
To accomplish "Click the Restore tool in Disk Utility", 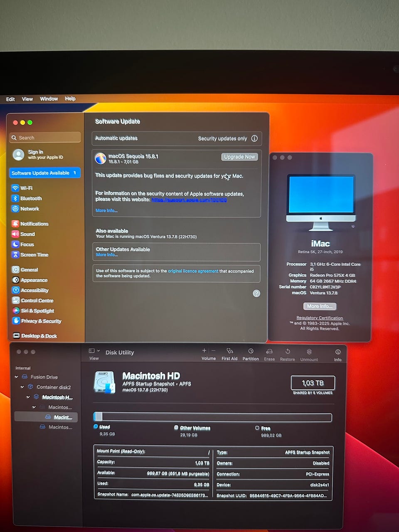I will pos(288,355).
